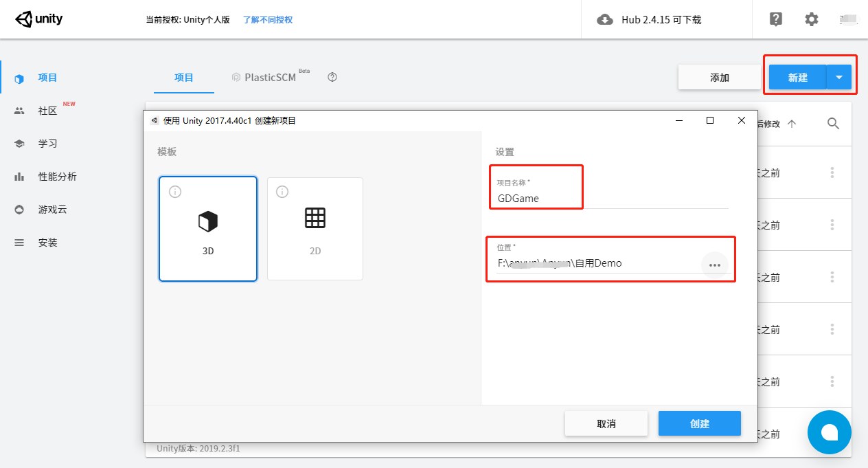The image size is (868, 468).
Task: Maximize the create-project dialog window
Action: 710,120
